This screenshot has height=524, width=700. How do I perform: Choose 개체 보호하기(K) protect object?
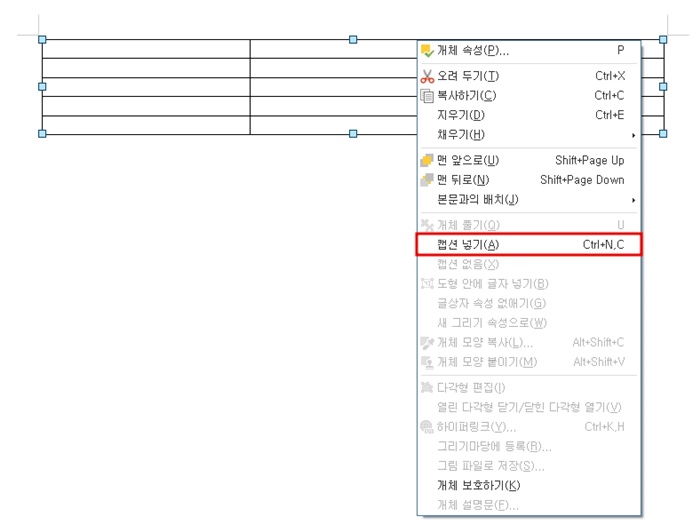529,486
